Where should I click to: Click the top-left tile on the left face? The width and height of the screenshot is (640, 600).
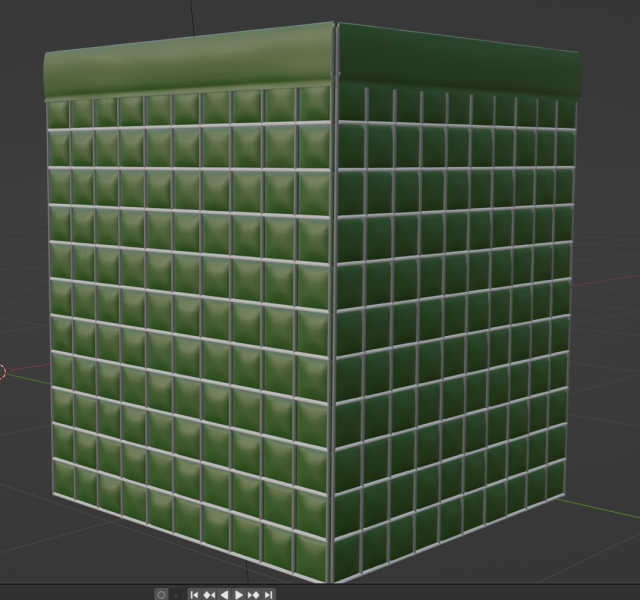(57, 113)
